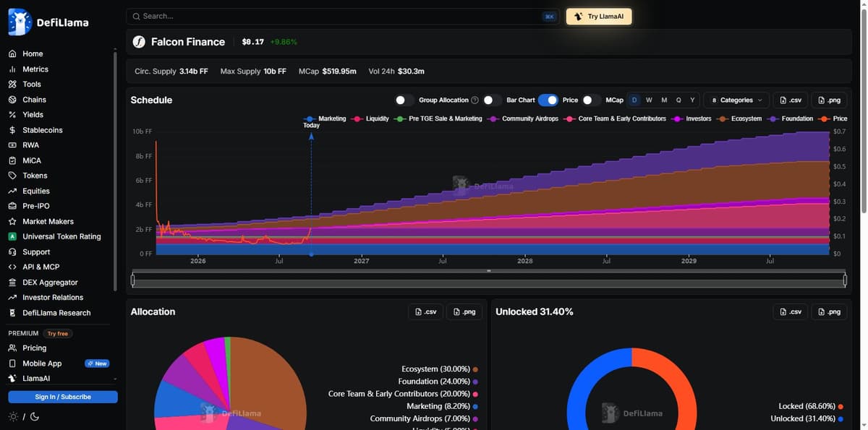Toggle Ecosystem legend entry
The width and height of the screenshot is (868, 430).
pos(739,119)
